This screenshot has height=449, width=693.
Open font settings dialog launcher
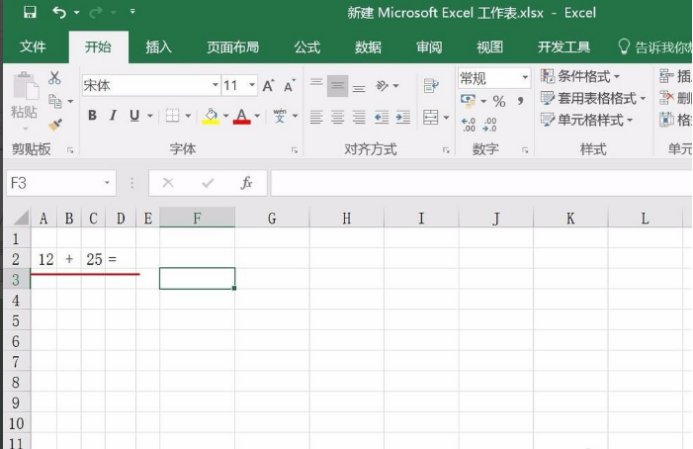tap(294, 150)
